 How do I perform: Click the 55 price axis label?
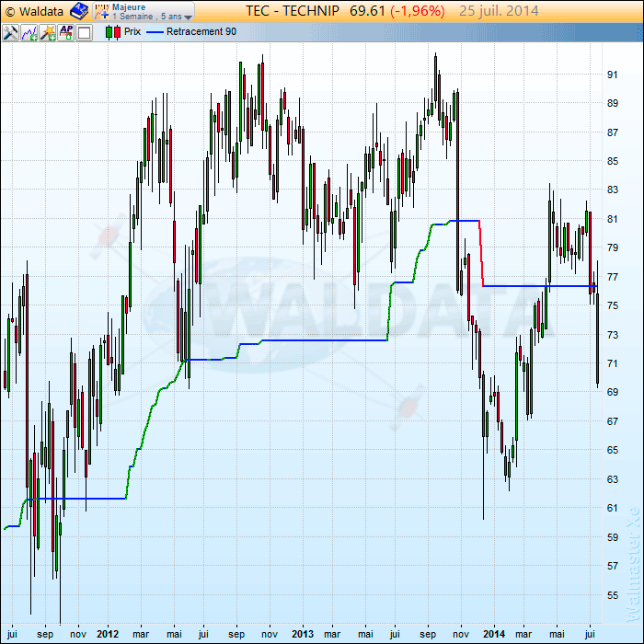pos(613,595)
